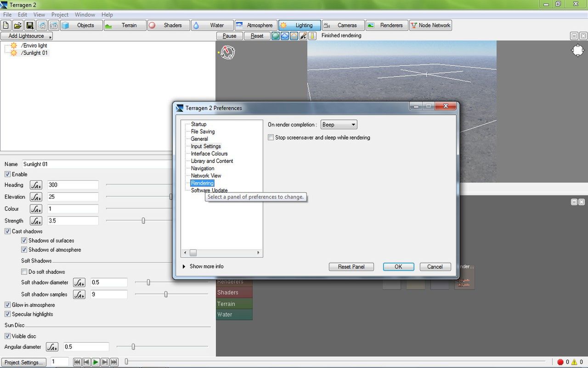This screenshot has height=368, width=588.
Task: Play the animation
Action: click(x=96, y=362)
